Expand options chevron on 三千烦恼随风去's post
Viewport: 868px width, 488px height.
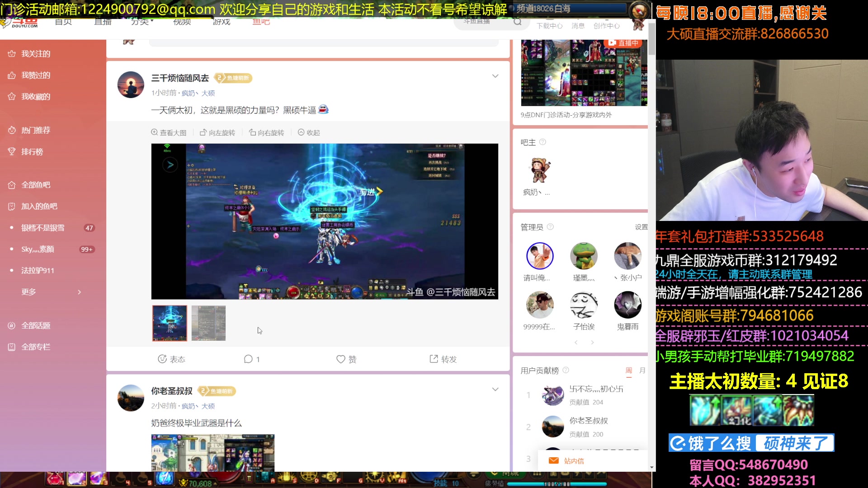pos(495,76)
